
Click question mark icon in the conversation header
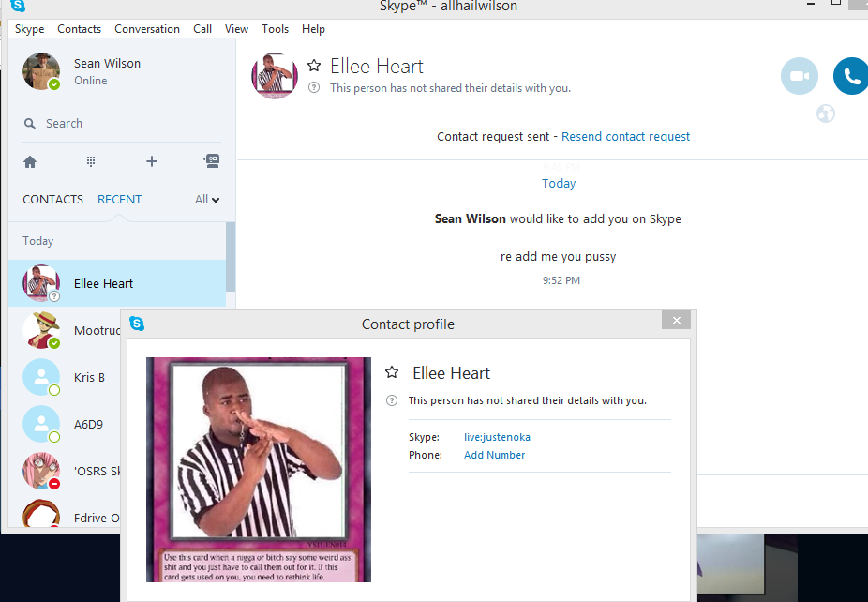click(x=314, y=87)
